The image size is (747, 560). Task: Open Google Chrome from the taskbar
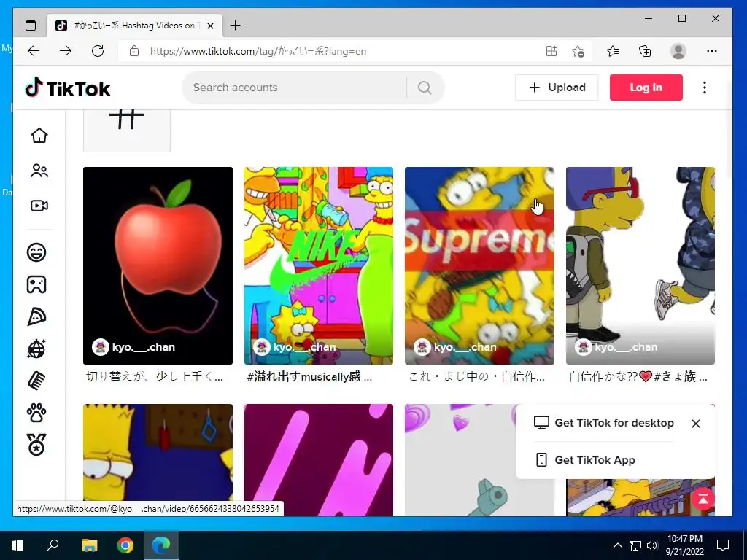pos(125,545)
